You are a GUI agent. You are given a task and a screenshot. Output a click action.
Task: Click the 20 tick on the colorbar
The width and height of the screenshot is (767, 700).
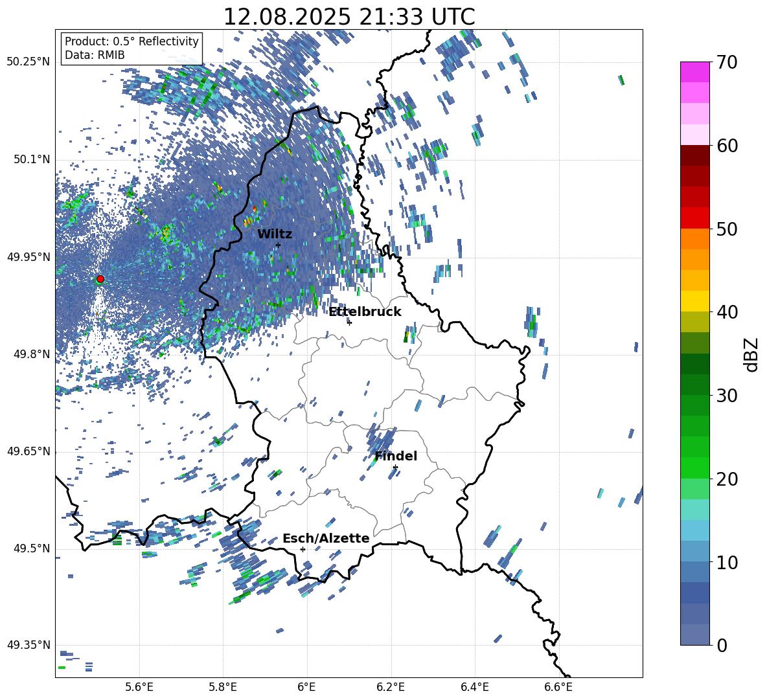point(727,479)
